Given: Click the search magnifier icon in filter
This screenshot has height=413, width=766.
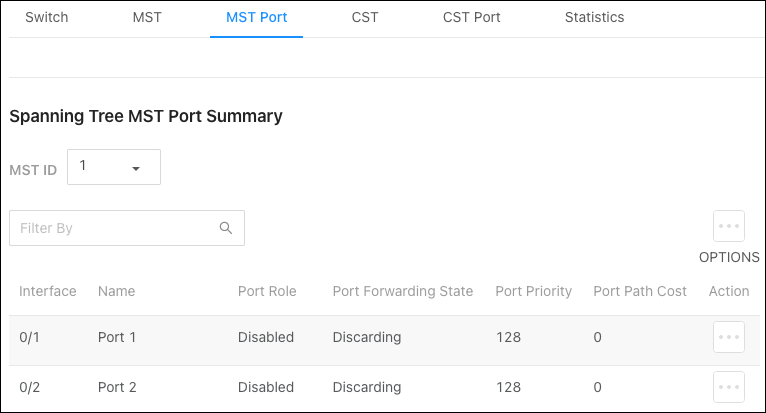Looking at the screenshot, I should (x=226, y=228).
